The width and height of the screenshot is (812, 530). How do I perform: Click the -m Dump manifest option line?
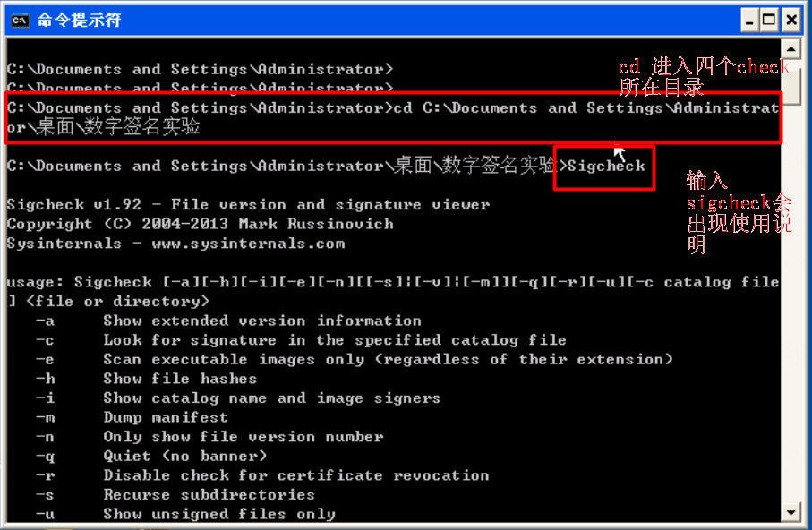132,417
